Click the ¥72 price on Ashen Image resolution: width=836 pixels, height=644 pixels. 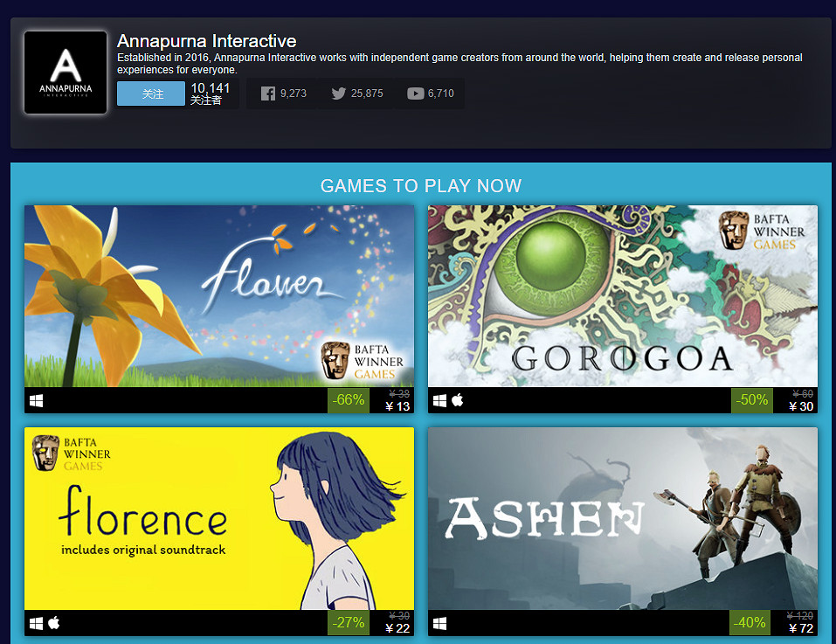click(x=800, y=628)
